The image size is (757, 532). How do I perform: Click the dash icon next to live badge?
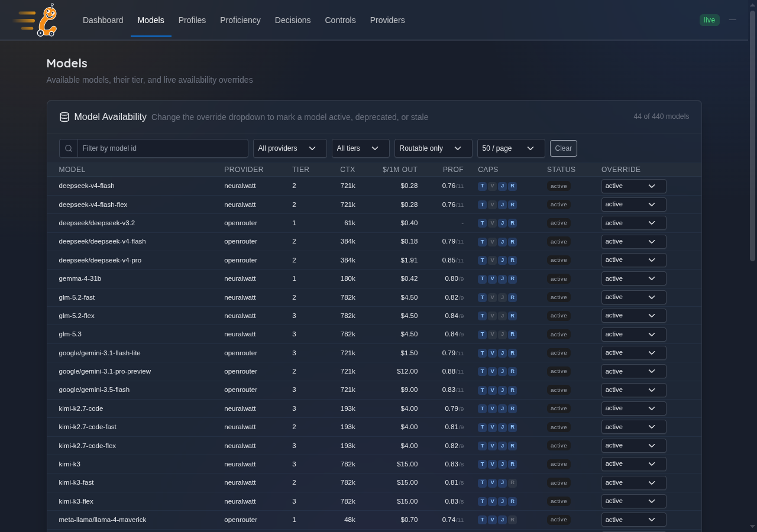pyautogui.click(x=733, y=20)
